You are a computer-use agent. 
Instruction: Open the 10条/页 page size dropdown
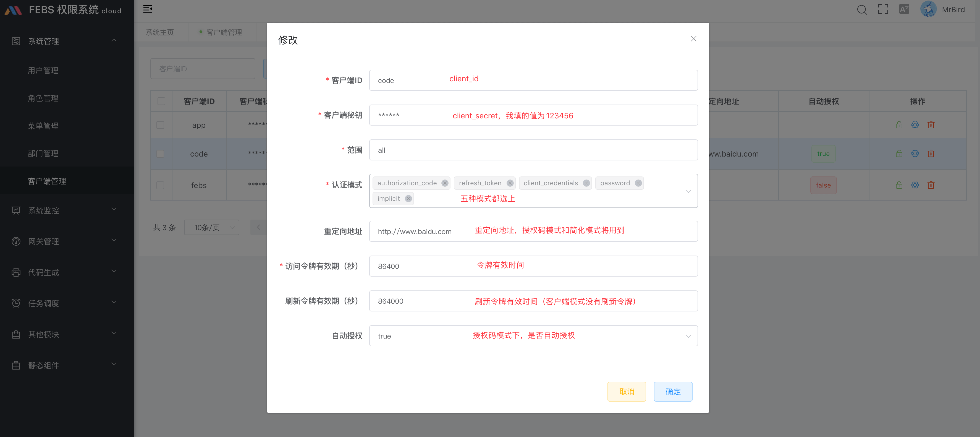(x=211, y=228)
